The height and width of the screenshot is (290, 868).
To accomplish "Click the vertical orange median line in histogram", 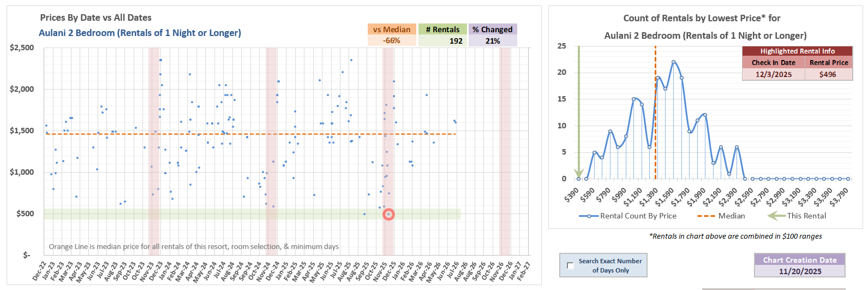I will 655,137.
